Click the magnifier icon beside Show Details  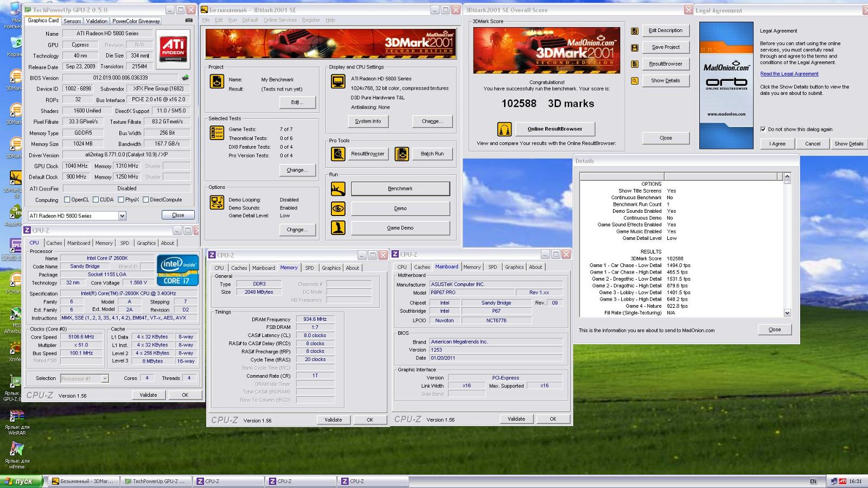coord(635,81)
